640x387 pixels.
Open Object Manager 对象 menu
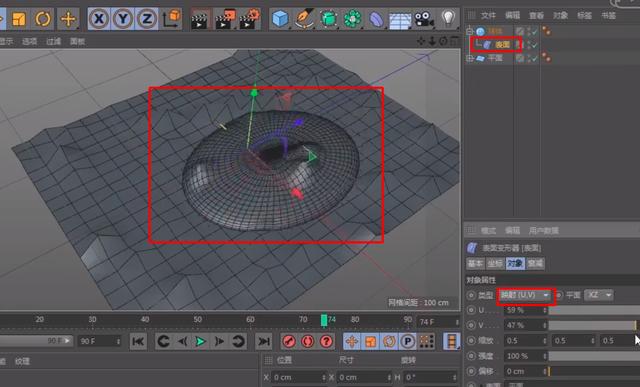(560, 16)
